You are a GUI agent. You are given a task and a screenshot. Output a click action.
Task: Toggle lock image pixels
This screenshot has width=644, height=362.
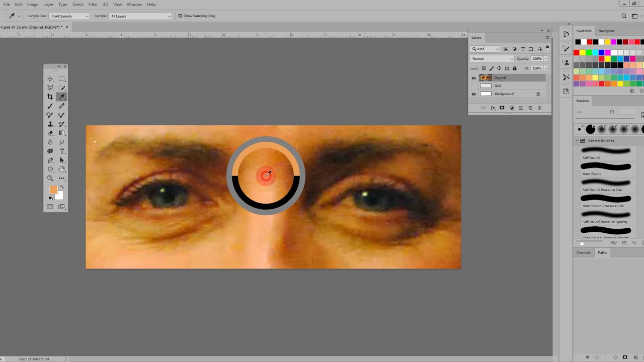click(492, 68)
